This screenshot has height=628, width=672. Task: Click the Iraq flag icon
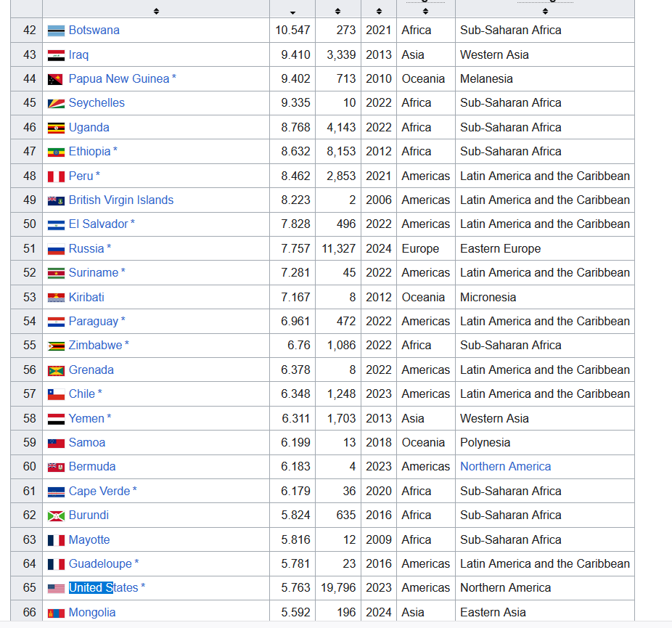(x=56, y=55)
